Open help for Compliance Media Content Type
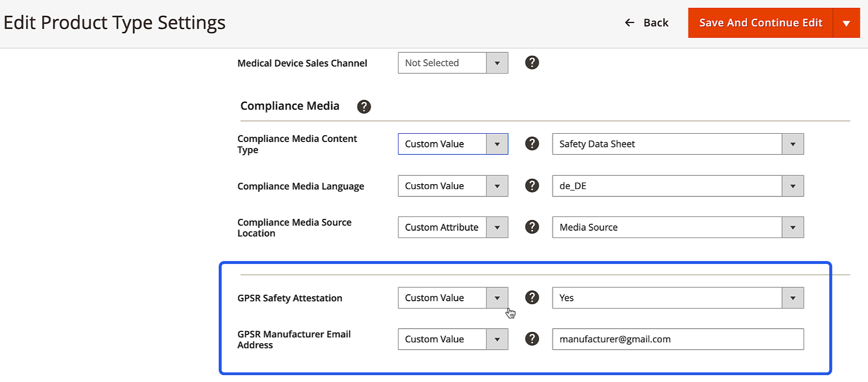This screenshot has height=382, width=868. 532,143
